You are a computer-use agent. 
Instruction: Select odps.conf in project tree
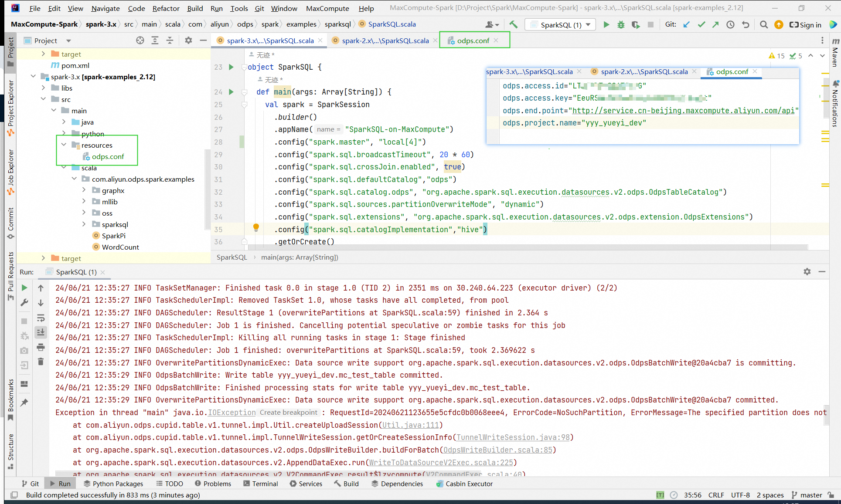[108, 156]
